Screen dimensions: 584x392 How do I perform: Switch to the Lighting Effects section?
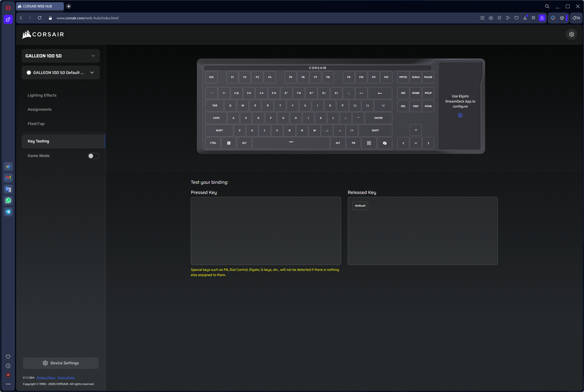[x=42, y=95]
